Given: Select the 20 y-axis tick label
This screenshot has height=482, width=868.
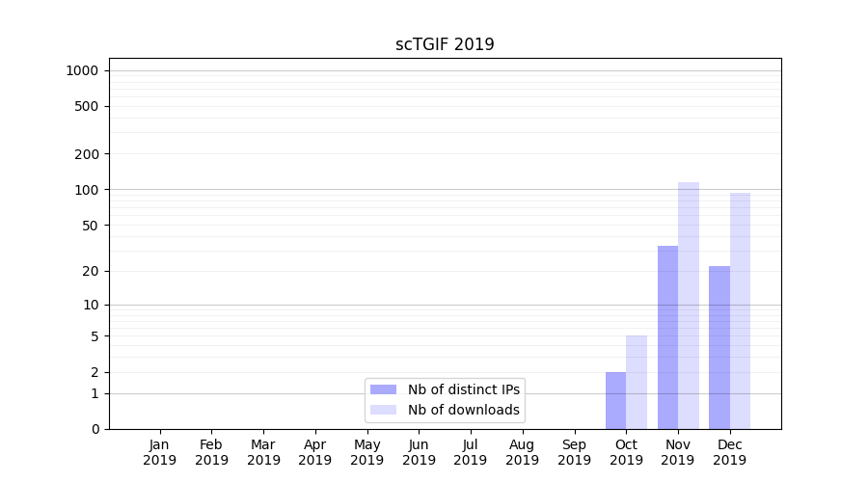Looking at the screenshot, I should [x=90, y=271].
